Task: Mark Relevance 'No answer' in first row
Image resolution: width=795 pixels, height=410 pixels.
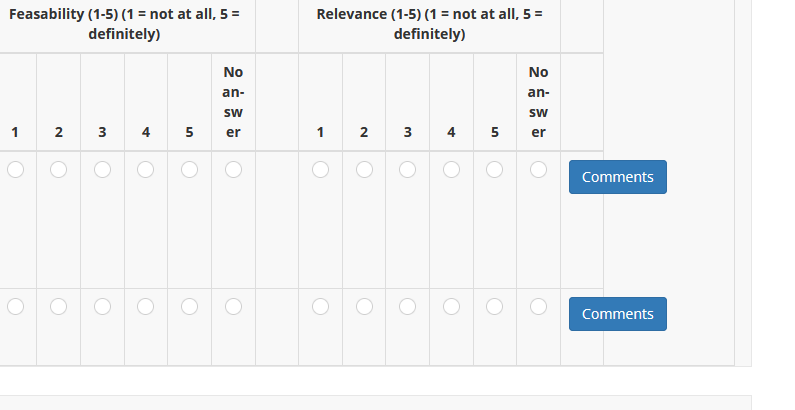Action: pos(538,170)
